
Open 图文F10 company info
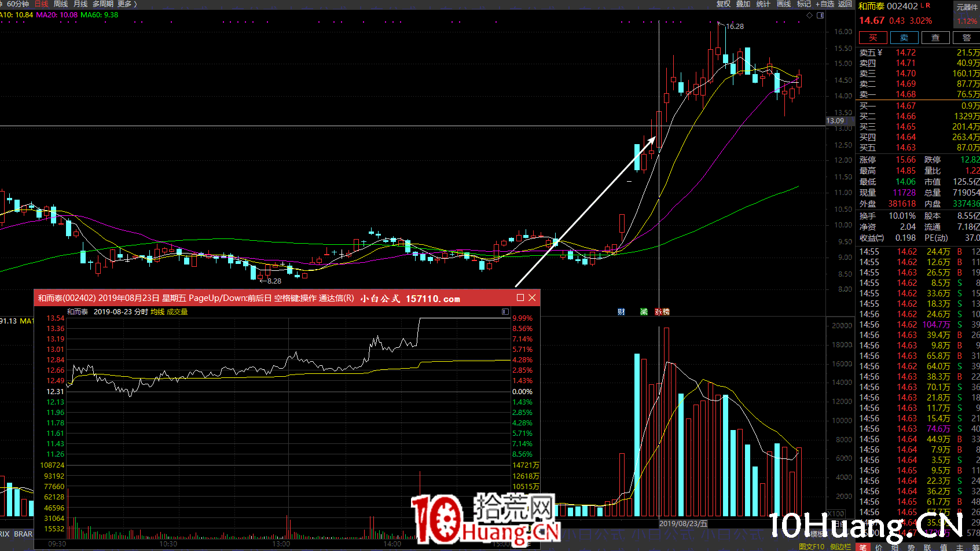tap(812, 547)
